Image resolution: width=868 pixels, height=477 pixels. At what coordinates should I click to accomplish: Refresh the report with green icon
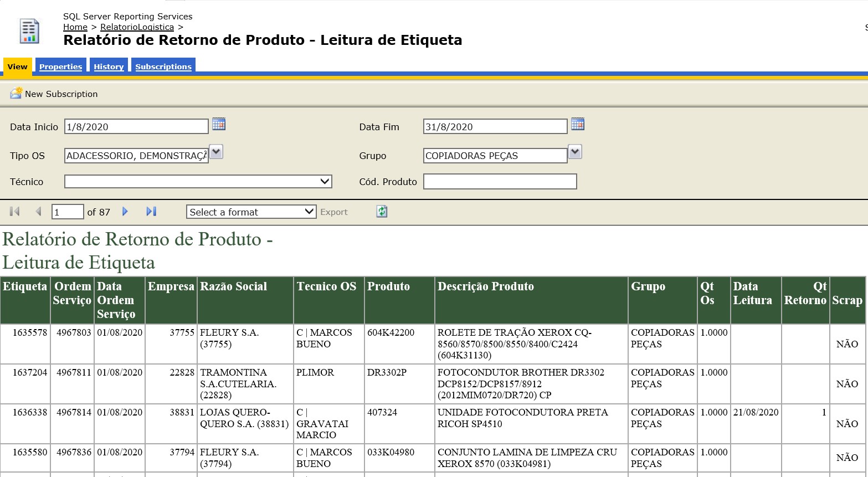(382, 211)
